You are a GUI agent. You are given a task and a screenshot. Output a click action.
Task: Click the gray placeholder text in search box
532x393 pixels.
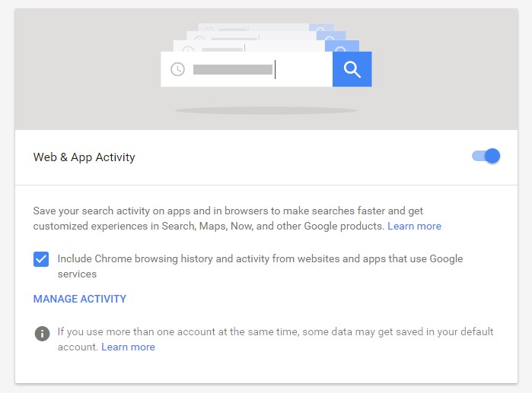coord(232,70)
